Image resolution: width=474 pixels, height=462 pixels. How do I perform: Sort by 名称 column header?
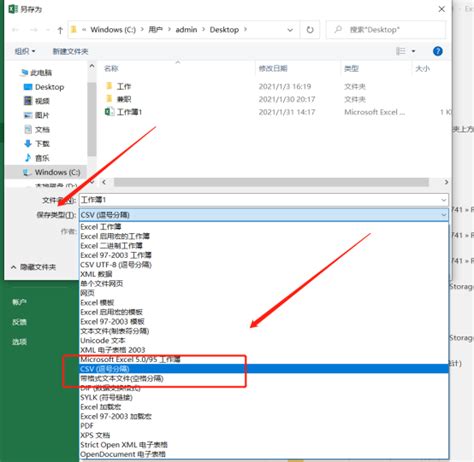(111, 69)
